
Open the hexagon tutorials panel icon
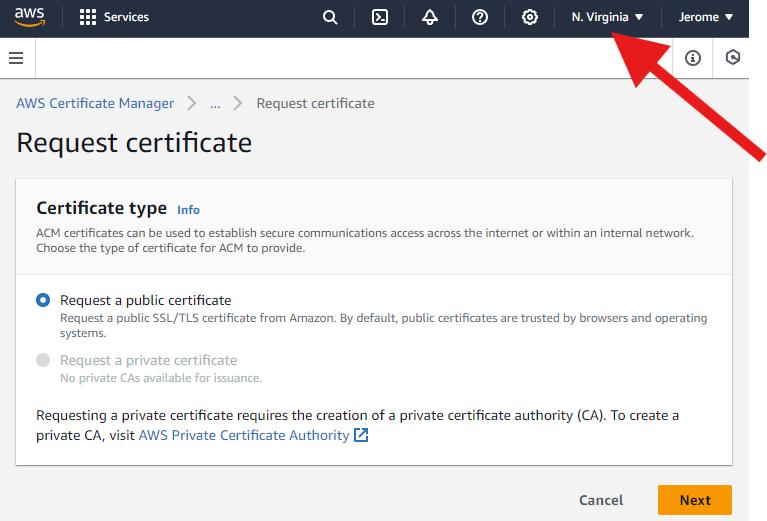click(x=732, y=57)
